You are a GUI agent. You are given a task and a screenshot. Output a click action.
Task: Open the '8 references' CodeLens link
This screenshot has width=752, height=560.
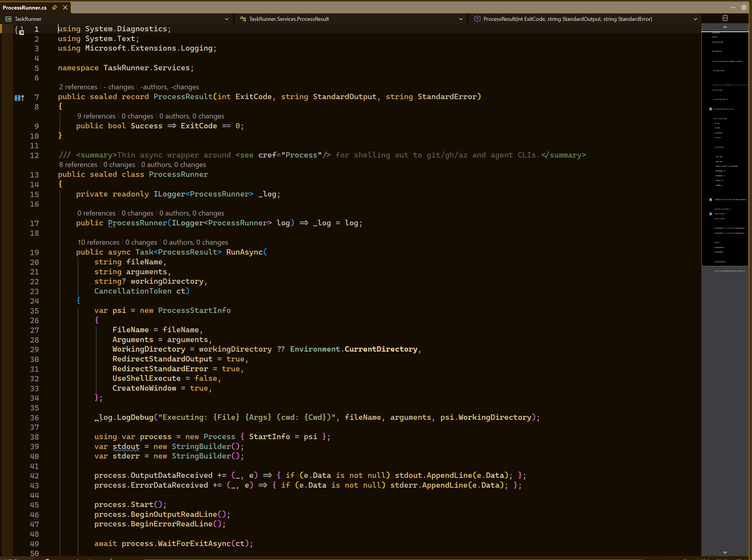pyautogui.click(x=78, y=165)
